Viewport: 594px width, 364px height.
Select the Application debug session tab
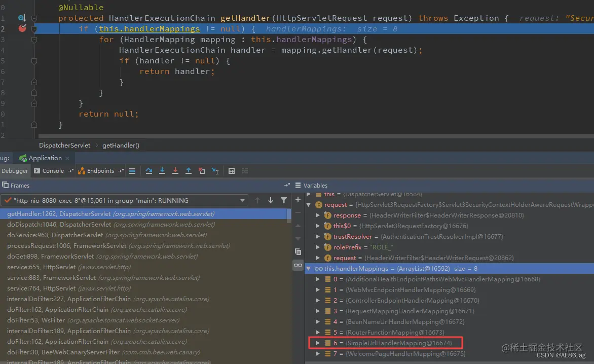tap(45, 158)
